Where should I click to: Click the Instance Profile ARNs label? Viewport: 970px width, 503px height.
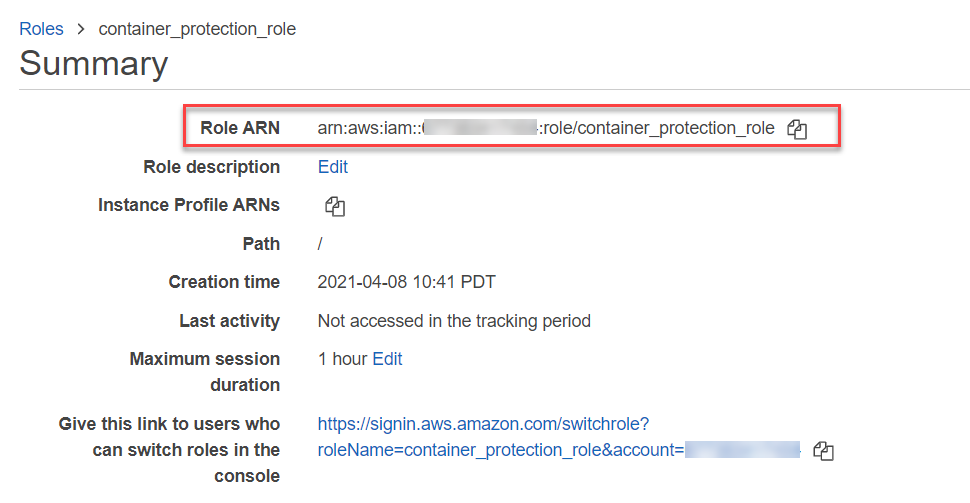[x=189, y=205]
